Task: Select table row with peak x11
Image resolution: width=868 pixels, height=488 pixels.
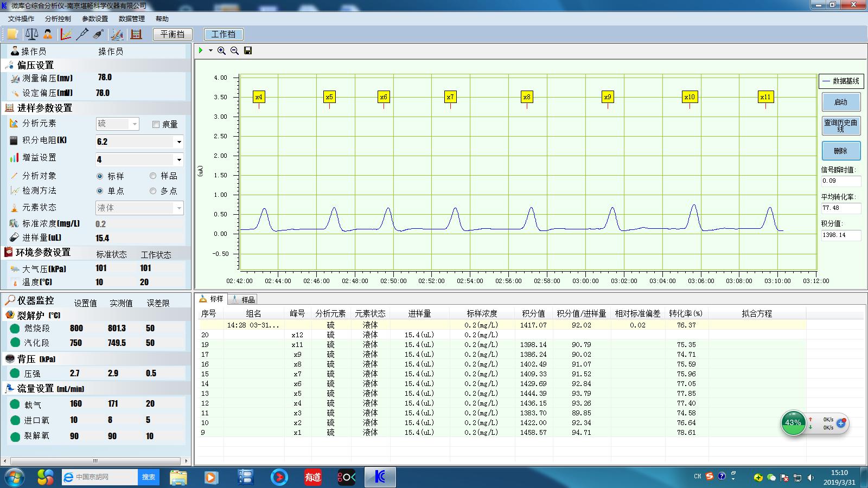Action: tap(503, 345)
